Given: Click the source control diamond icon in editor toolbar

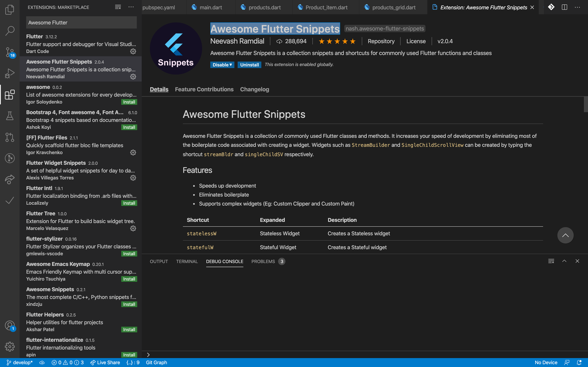Looking at the screenshot, I should click(x=551, y=7).
